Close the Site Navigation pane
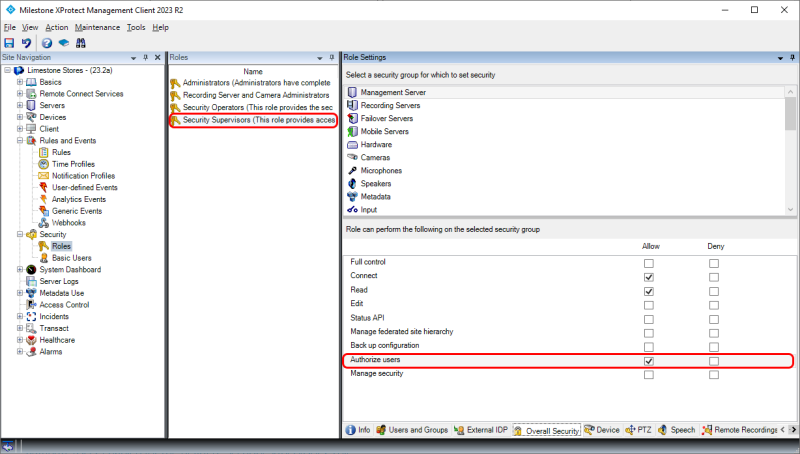This screenshot has height=454, width=800. coord(158,58)
